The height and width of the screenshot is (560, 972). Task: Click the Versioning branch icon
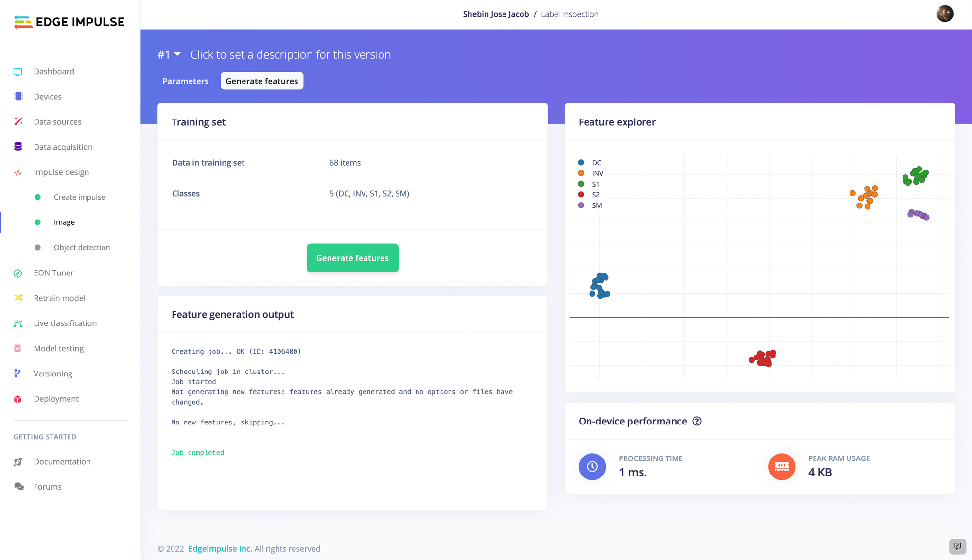pos(17,373)
